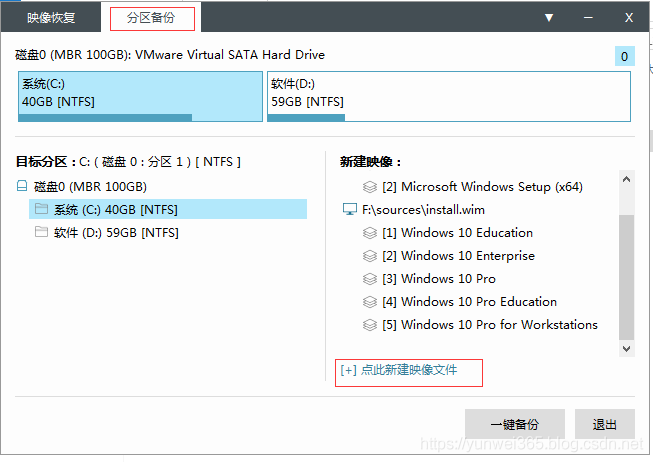Click the image list scroll up arrow

[626, 180]
